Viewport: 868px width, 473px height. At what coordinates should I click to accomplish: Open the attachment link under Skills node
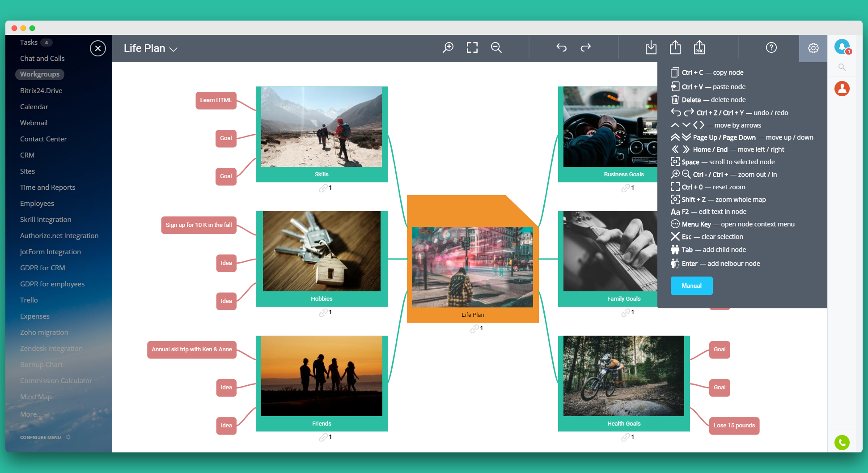click(x=323, y=188)
